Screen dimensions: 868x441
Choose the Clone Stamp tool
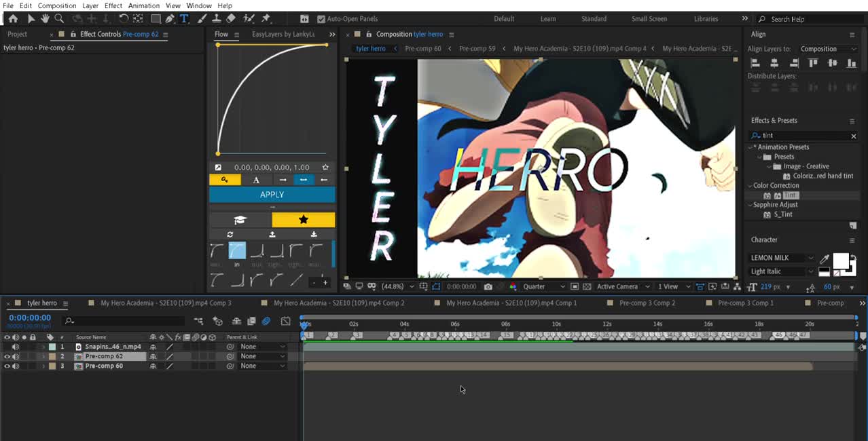click(216, 19)
